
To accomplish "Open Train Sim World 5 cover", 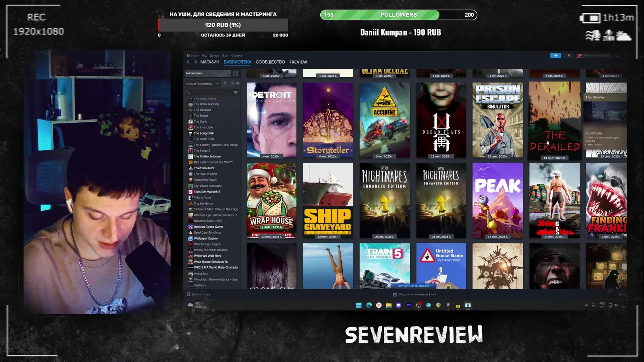I will (385, 266).
